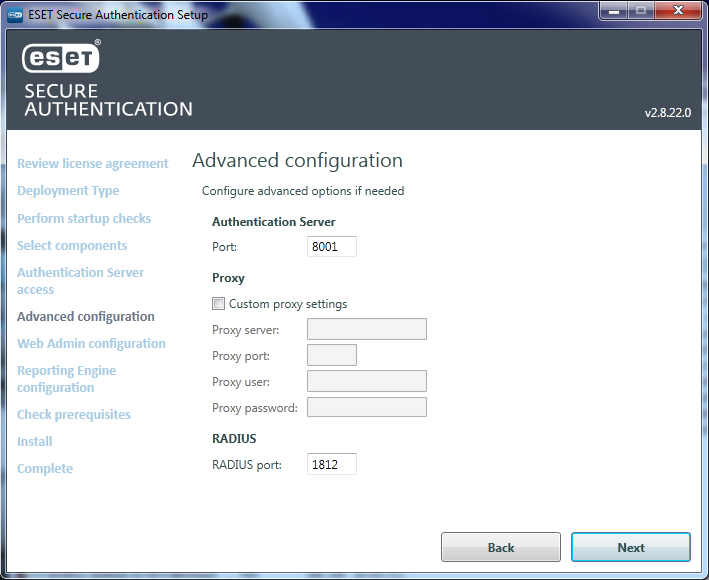
Task: Click the Proxy port field
Action: [331, 355]
